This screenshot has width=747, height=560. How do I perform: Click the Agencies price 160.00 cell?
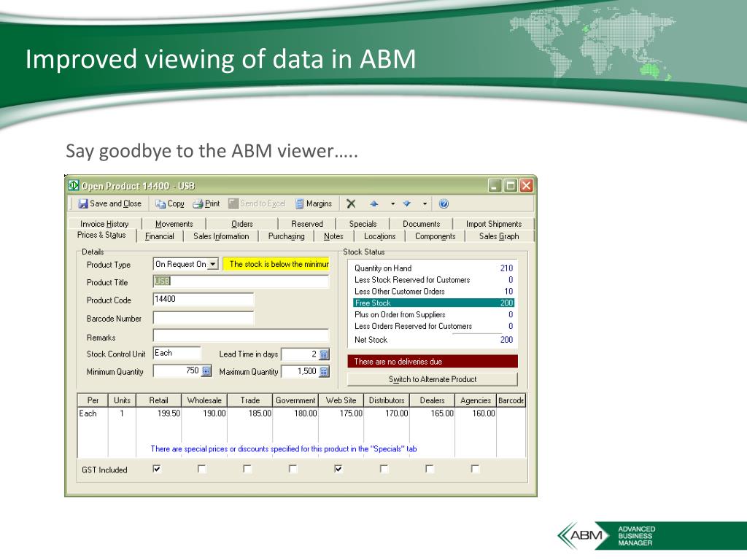(476, 413)
